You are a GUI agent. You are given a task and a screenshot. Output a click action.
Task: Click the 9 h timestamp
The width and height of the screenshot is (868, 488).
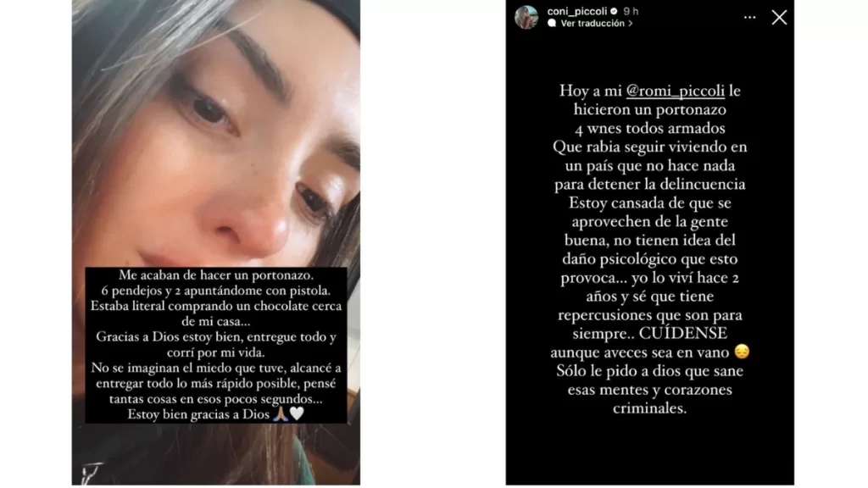point(631,11)
